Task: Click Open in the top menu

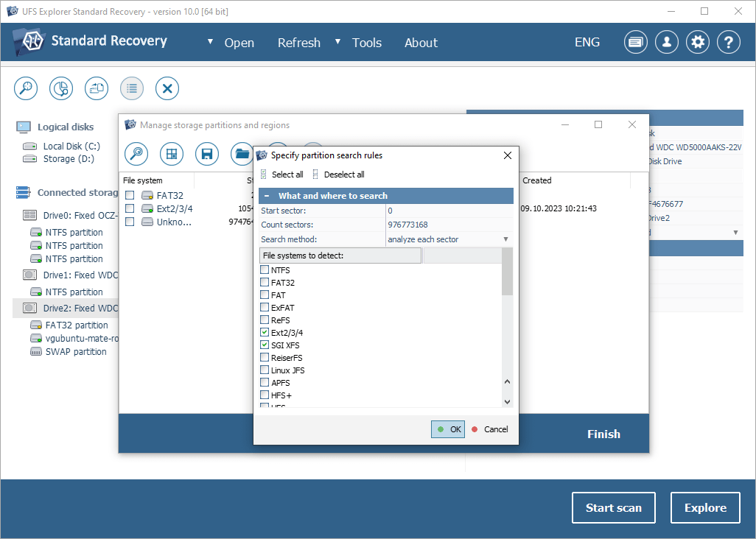Action: (x=239, y=43)
